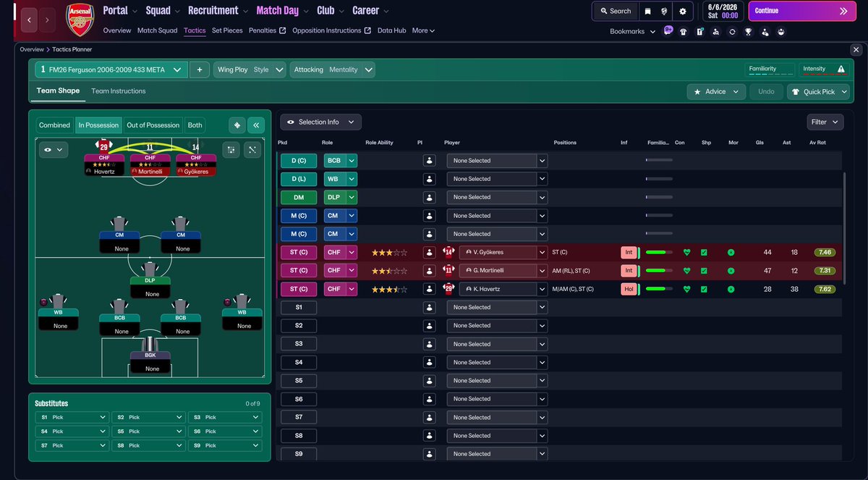Open DLP role dropdown arrow

pos(352,197)
